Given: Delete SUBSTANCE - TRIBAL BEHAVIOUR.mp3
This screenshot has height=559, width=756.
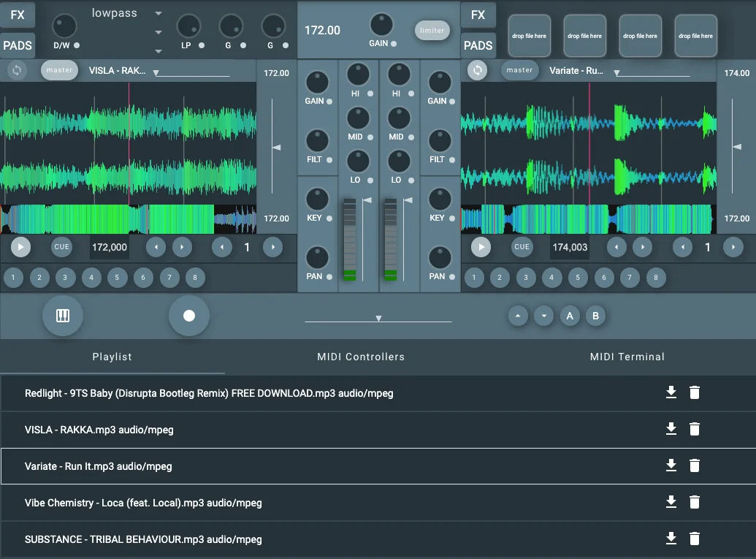Looking at the screenshot, I should tap(695, 539).
